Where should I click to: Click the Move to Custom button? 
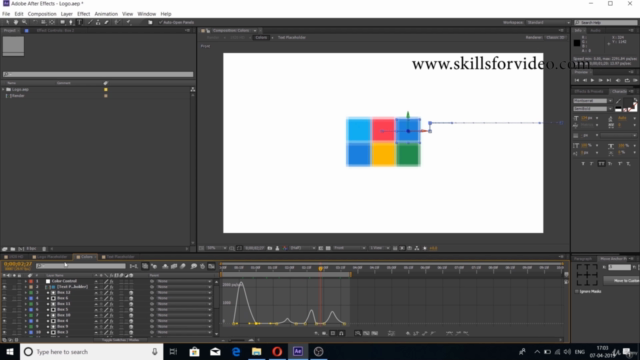coord(621,280)
